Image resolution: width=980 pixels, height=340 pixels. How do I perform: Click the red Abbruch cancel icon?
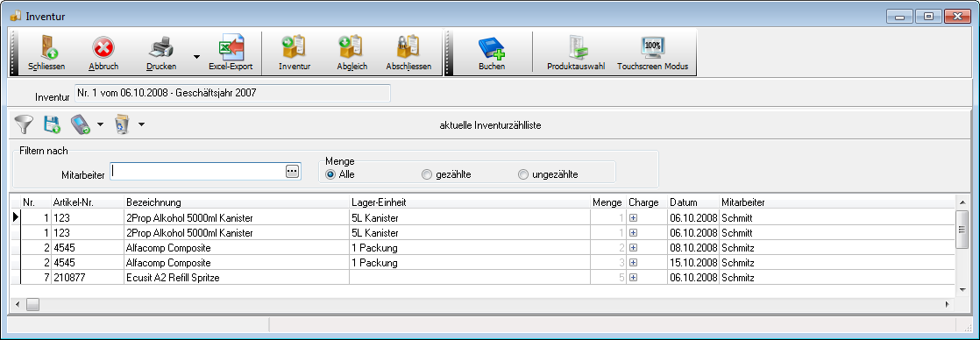(103, 48)
